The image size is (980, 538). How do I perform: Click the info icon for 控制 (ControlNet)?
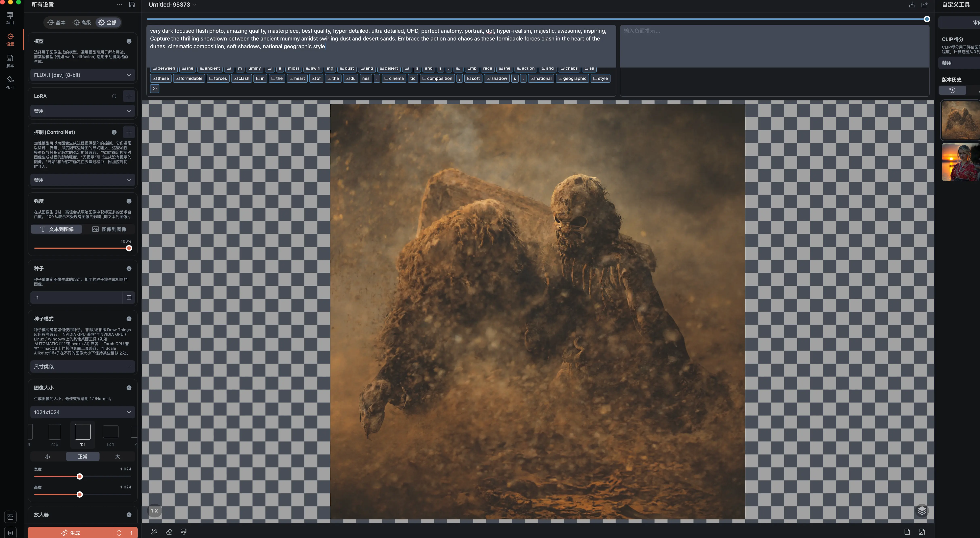coord(114,132)
